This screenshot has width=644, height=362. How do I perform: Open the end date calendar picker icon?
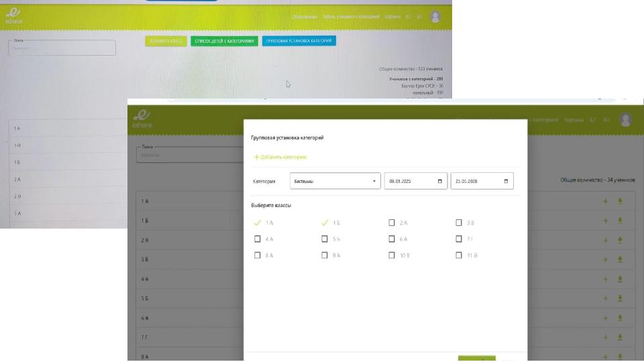pyautogui.click(x=506, y=181)
